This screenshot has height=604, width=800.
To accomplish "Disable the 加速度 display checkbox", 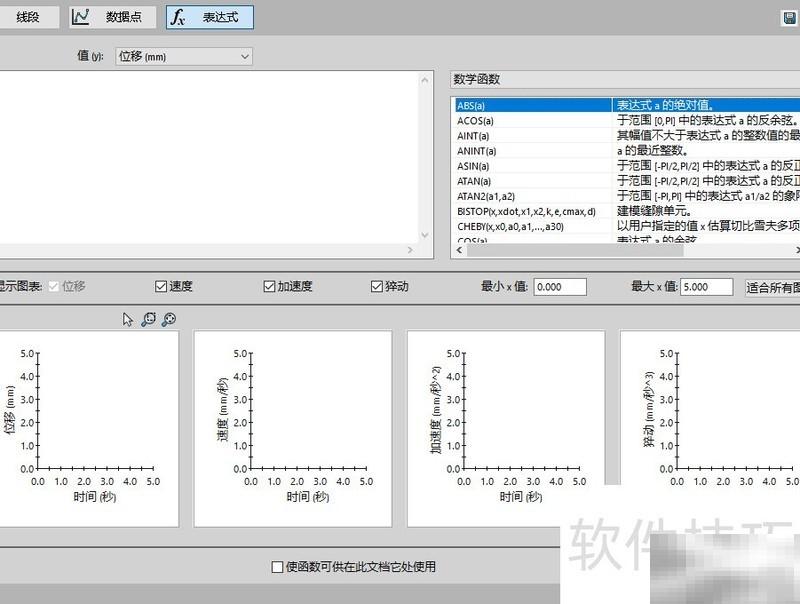I will (x=268, y=286).
